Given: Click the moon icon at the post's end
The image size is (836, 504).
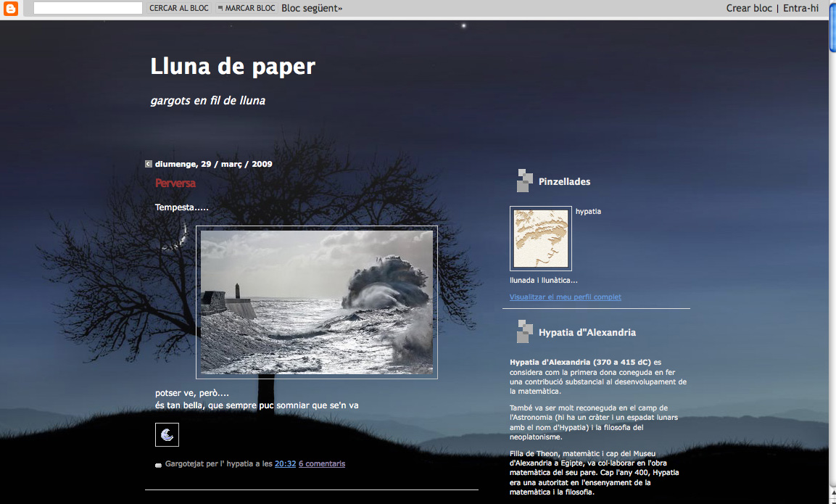Looking at the screenshot, I should 166,434.
